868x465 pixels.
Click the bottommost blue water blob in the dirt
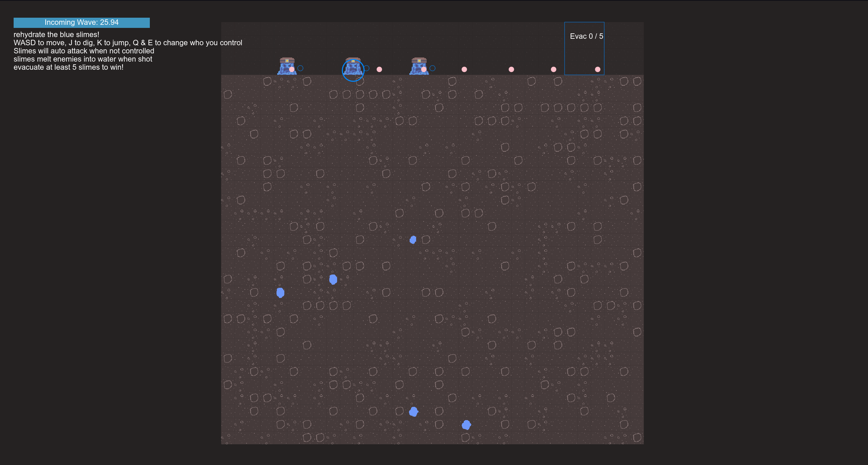coord(467,425)
